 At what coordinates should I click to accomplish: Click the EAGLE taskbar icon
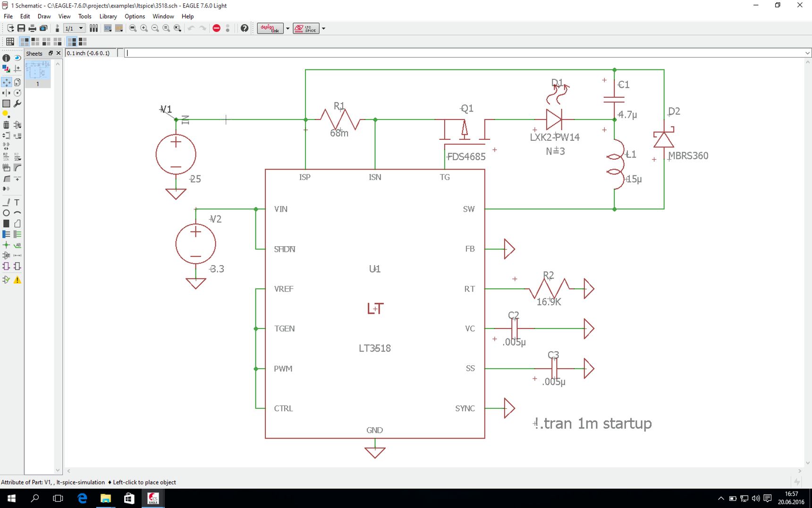[153, 499]
